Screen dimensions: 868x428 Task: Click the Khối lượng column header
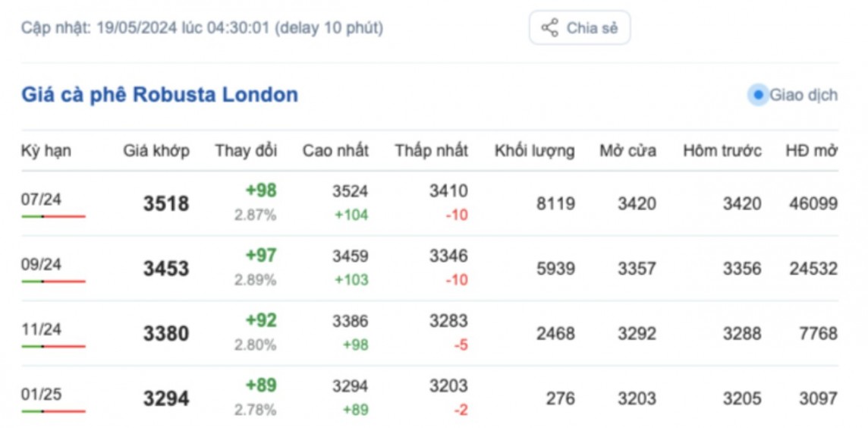pyautogui.click(x=534, y=150)
